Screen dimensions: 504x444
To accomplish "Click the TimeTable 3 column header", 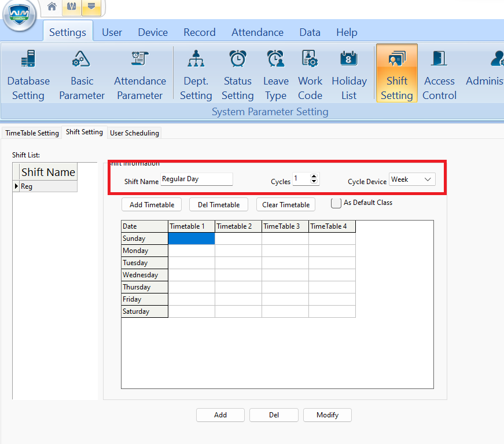I will (285, 226).
